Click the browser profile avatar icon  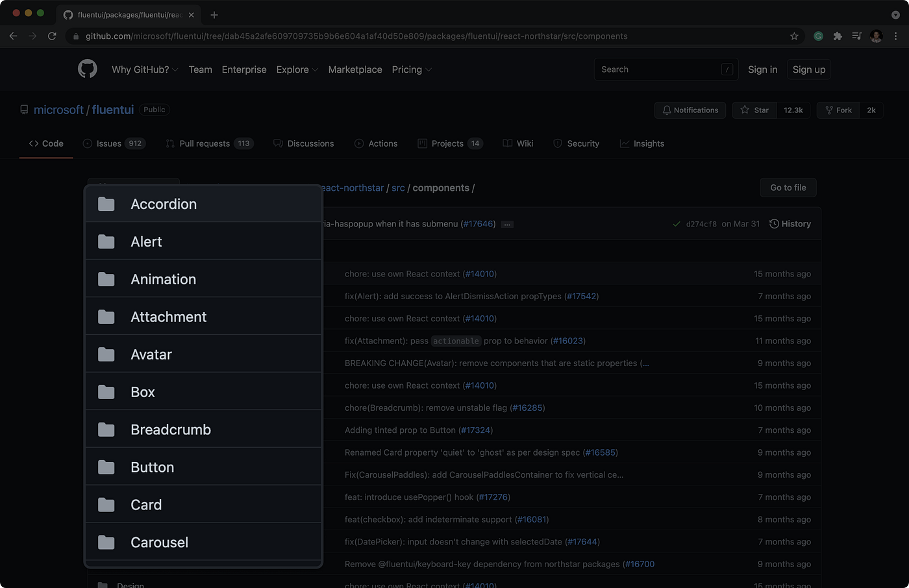tap(876, 36)
